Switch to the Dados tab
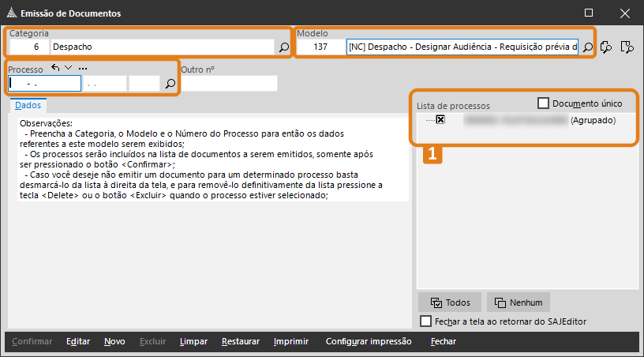Screen dimensions: 644x357 (x=28, y=105)
